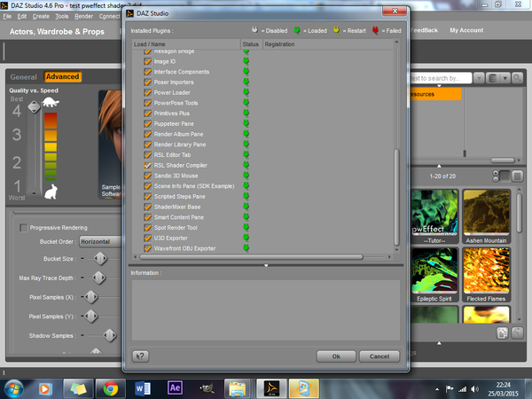Switch to grid thumbnail view icon
Screen dimensions: 532x399
pos(505,176)
